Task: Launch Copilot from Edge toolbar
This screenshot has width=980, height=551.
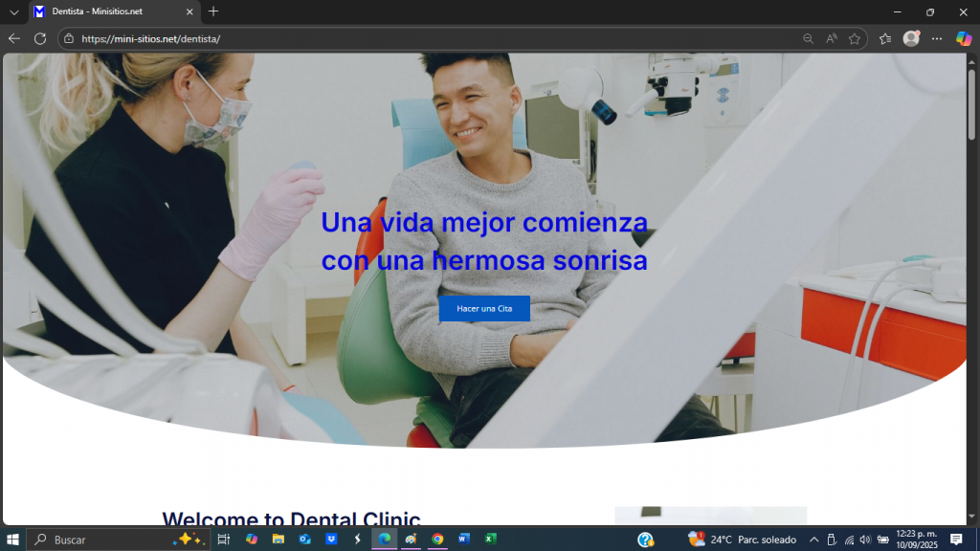Action: (964, 38)
